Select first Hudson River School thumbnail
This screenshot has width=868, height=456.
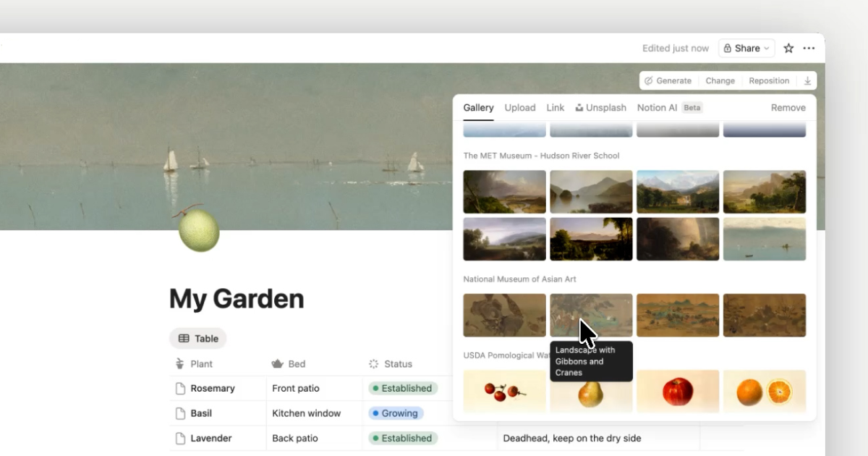pyautogui.click(x=505, y=192)
